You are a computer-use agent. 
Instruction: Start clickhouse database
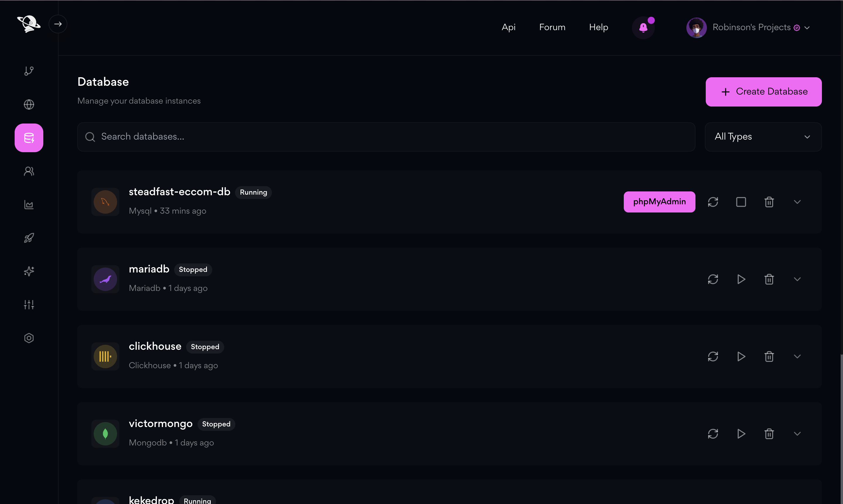tap(741, 356)
